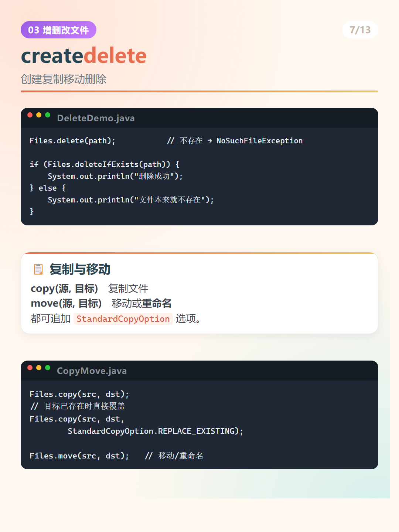Click the yellow dot in DeleteDemo.java window
The height and width of the screenshot is (532, 399).
click(x=39, y=115)
